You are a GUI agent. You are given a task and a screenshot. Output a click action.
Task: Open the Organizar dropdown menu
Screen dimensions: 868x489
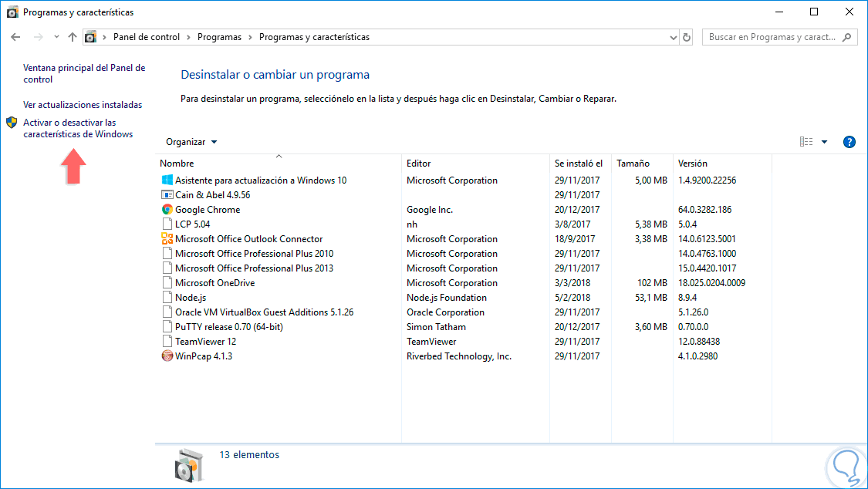tap(191, 142)
